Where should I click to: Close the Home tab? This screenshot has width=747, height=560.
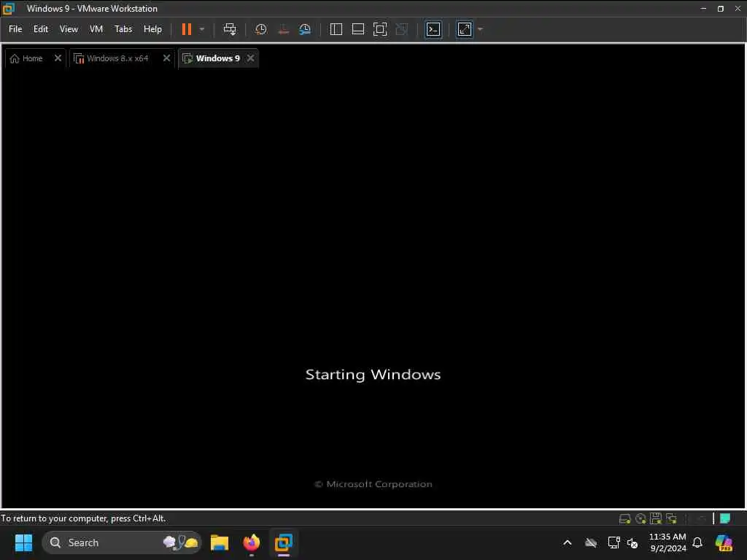point(58,58)
